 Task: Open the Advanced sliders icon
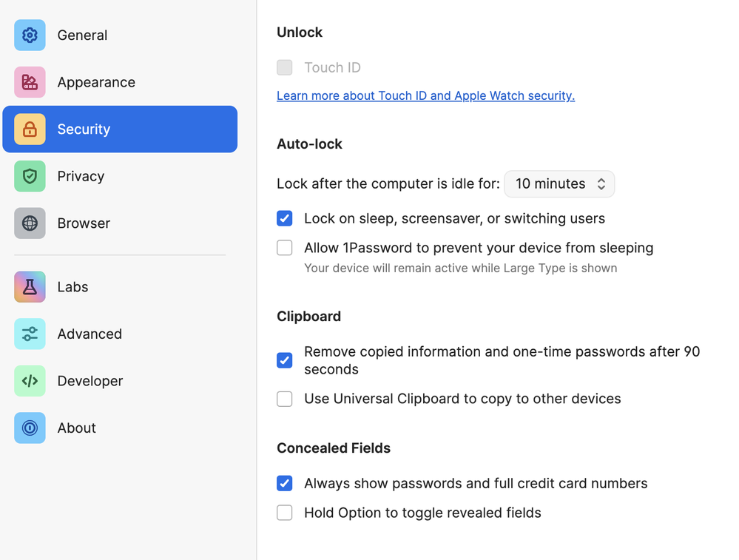point(30,334)
